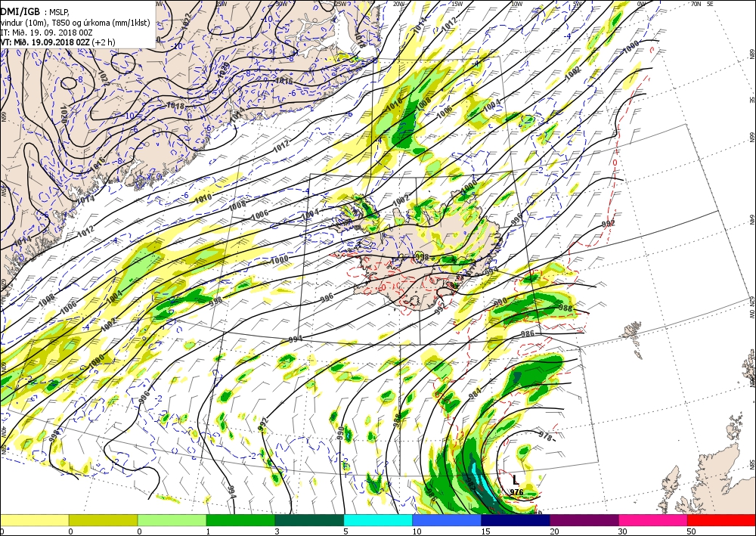The width and height of the screenshot is (756, 536).
Task: Select the medium green legend swatch labeled 1
Action: click(x=240, y=520)
